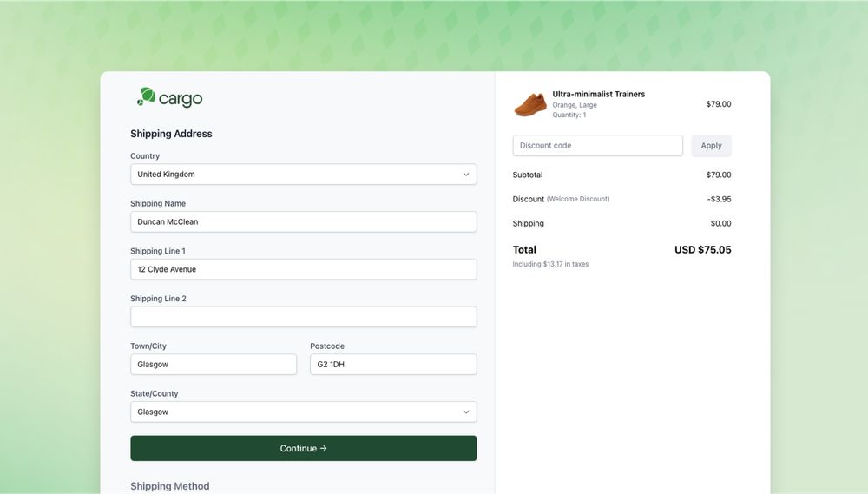Click the Town/City input containing Glasgow
This screenshot has width=868, height=494.
point(214,365)
